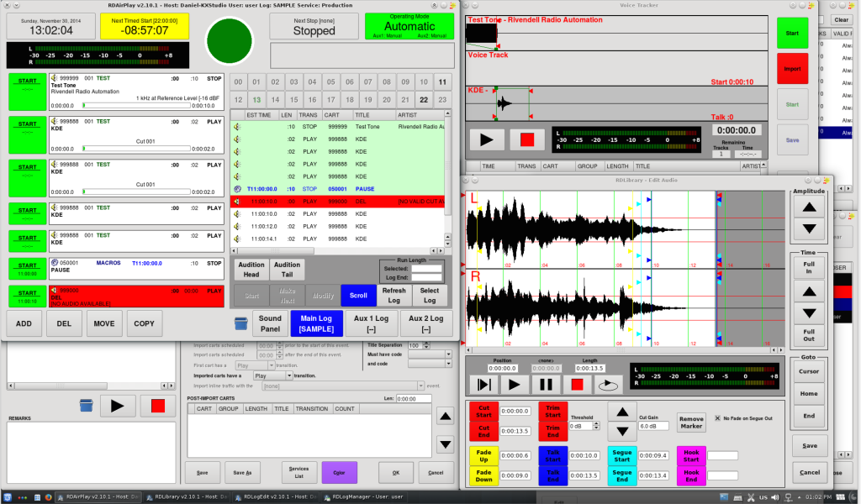This screenshot has height=504, width=861.
Task: Click the red Import button in Voice Tracker
Action: click(792, 69)
